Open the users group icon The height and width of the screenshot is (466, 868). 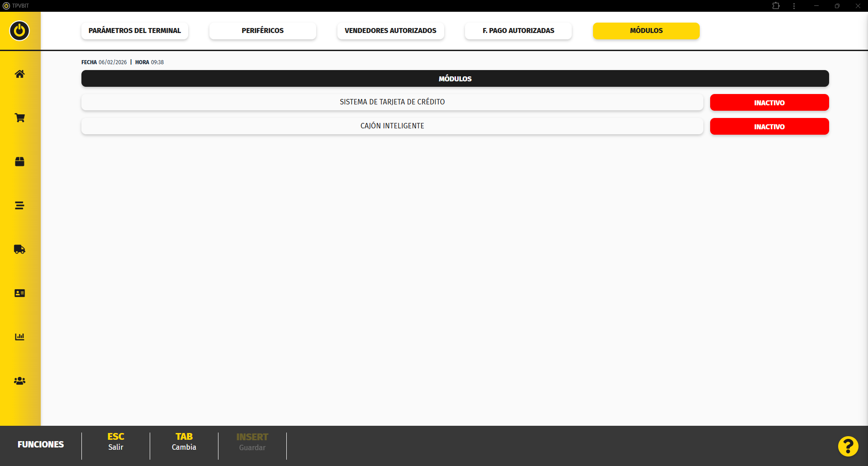(19, 381)
